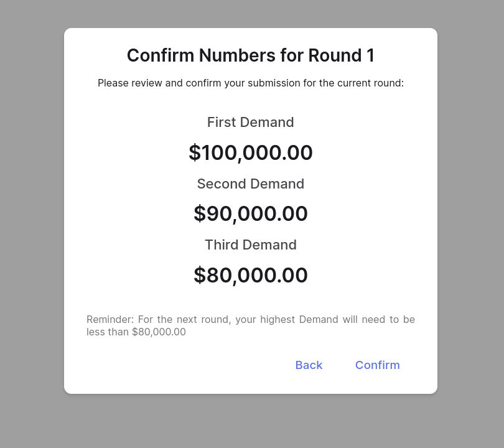Click "Round 1" in the dialog title
This screenshot has width=504, height=448.
[341, 55]
